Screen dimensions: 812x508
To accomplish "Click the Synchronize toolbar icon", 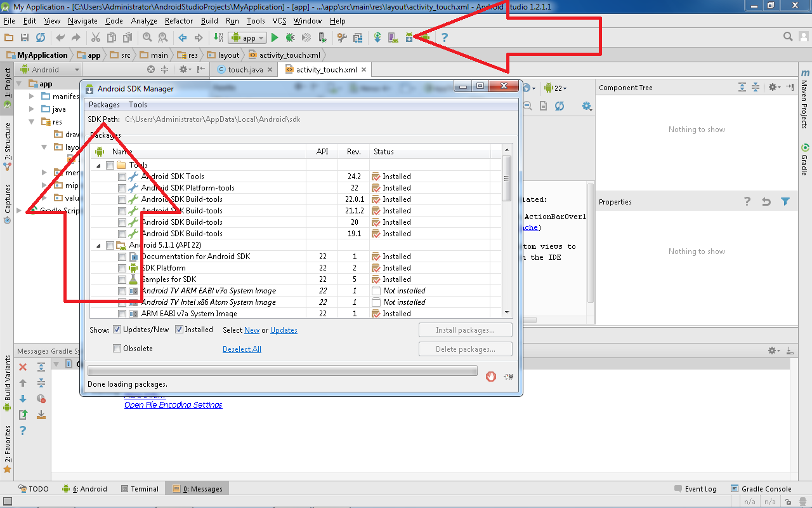I will click(41, 38).
